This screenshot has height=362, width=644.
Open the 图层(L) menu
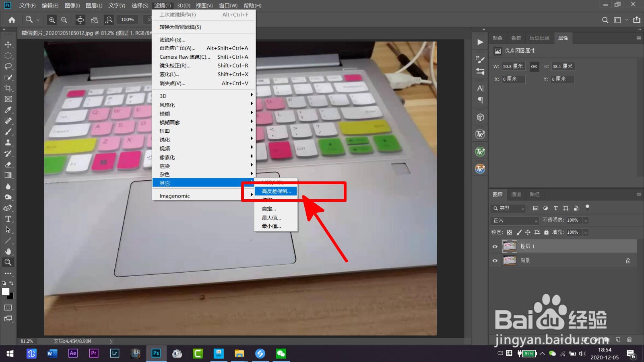click(x=94, y=6)
